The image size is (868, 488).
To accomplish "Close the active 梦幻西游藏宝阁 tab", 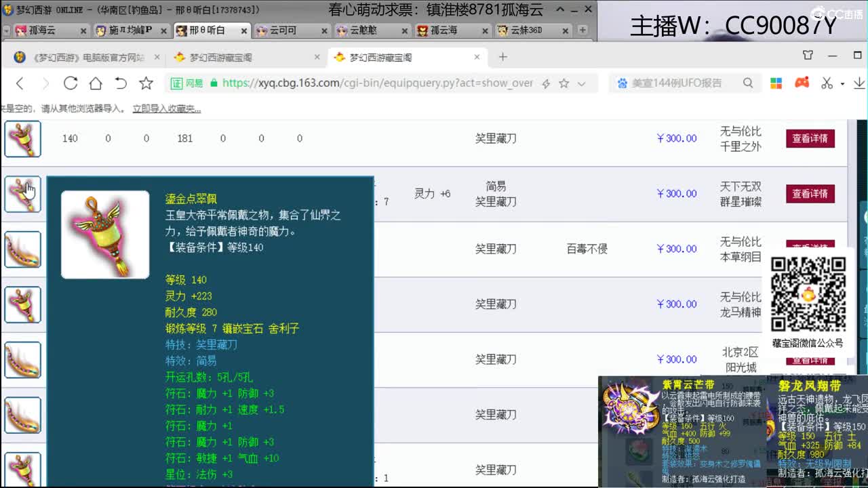I will pos(477,58).
